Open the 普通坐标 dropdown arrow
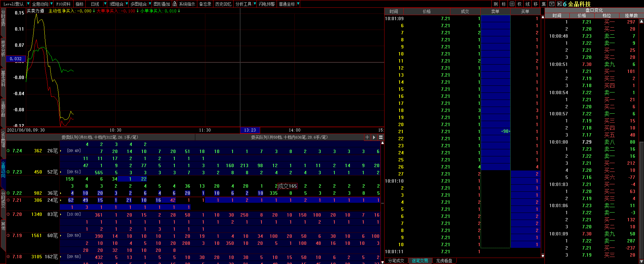 pyautogui.click(x=298, y=4)
